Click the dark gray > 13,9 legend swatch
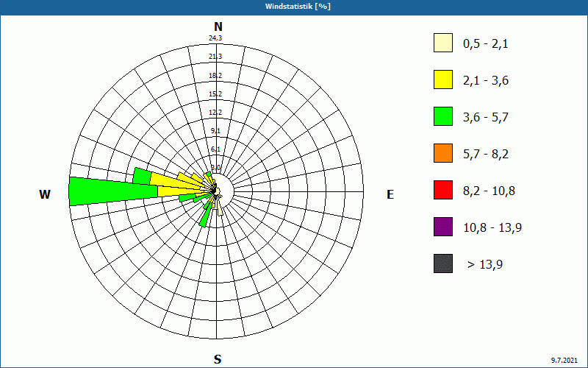This screenshot has height=368, width=588. click(443, 263)
